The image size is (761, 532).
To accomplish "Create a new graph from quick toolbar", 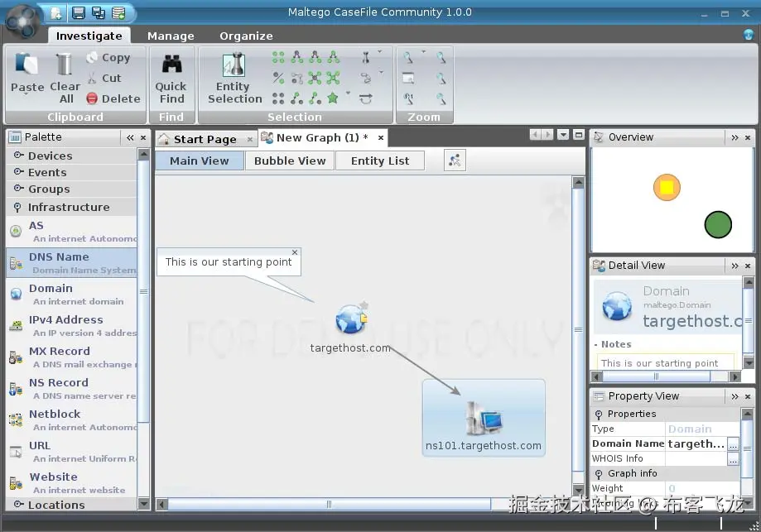I will click(x=55, y=13).
